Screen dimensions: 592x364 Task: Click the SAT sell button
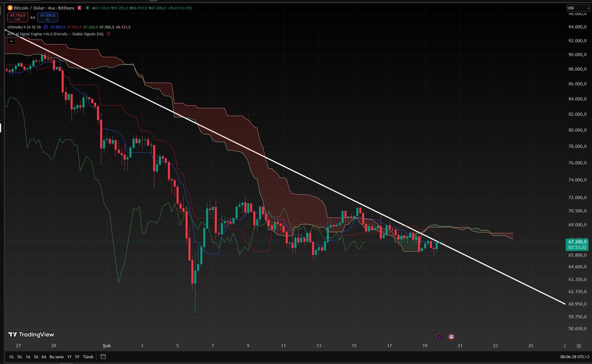click(17, 16)
